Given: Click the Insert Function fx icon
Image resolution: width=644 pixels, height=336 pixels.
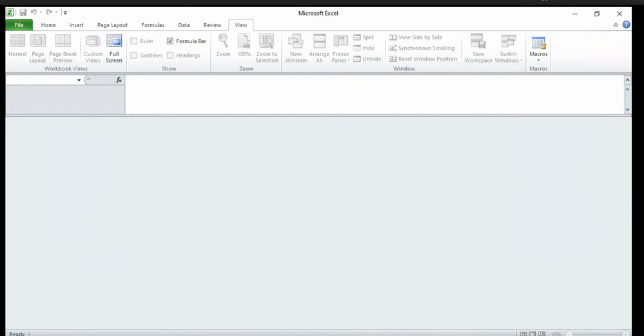Looking at the screenshot, I should coord(119,80).
